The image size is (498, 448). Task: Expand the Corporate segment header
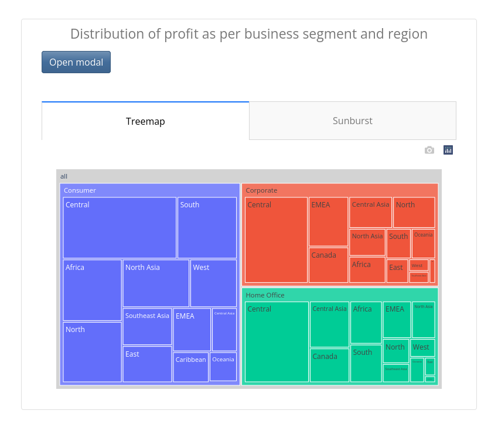[x=340, y=190]
